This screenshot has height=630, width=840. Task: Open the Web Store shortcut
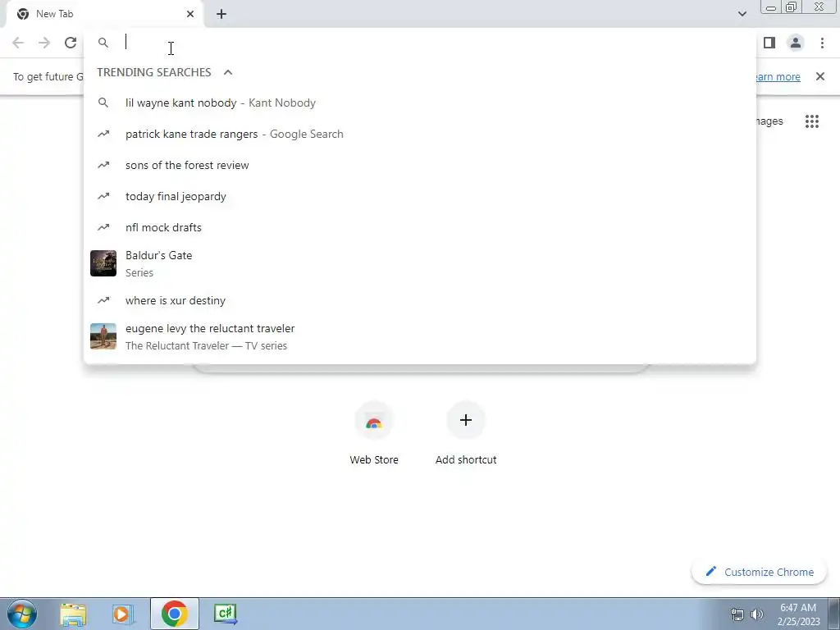374,434
